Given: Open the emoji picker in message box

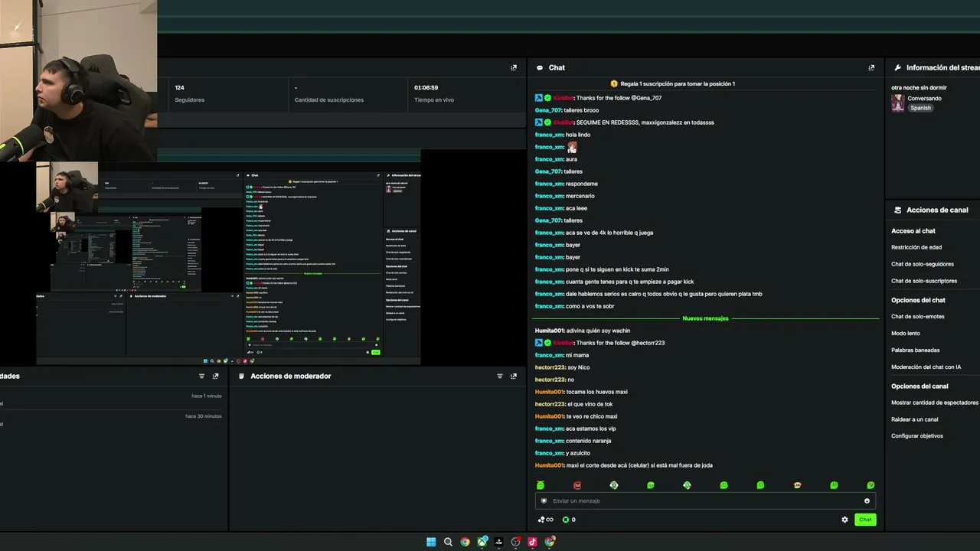Looking at the screenshot, I should click(x=867, y=500).
